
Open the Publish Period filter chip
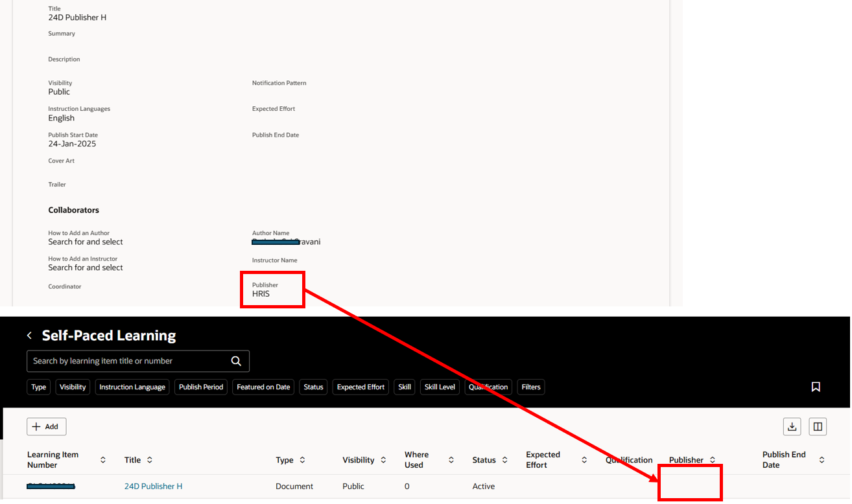pos(201,387)
